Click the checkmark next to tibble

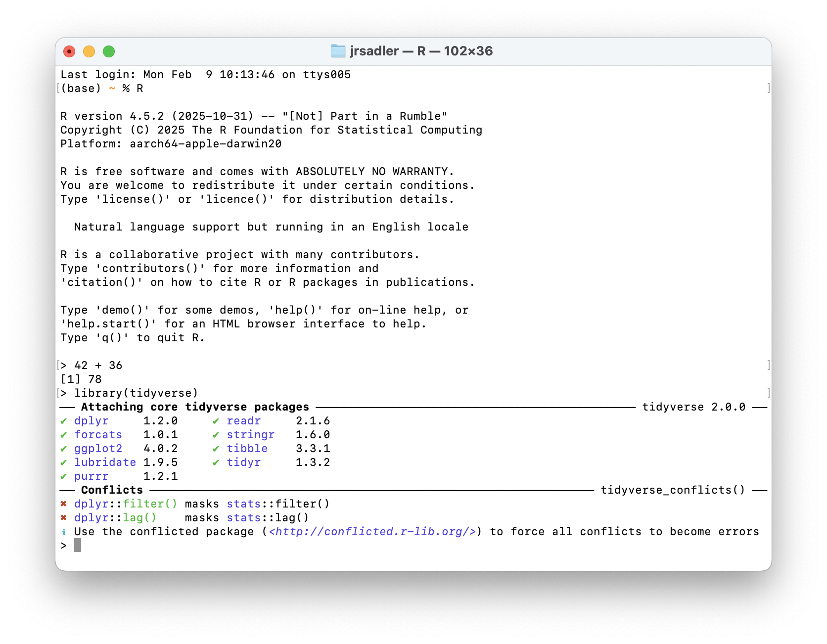(x=216, y=449)
